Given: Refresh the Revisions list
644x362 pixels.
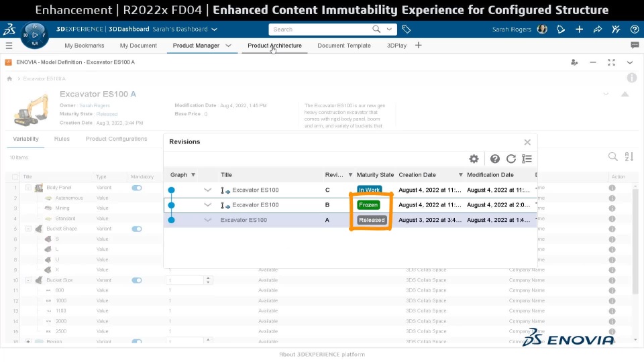Looking at the screenshot, I should click(511, 159).
